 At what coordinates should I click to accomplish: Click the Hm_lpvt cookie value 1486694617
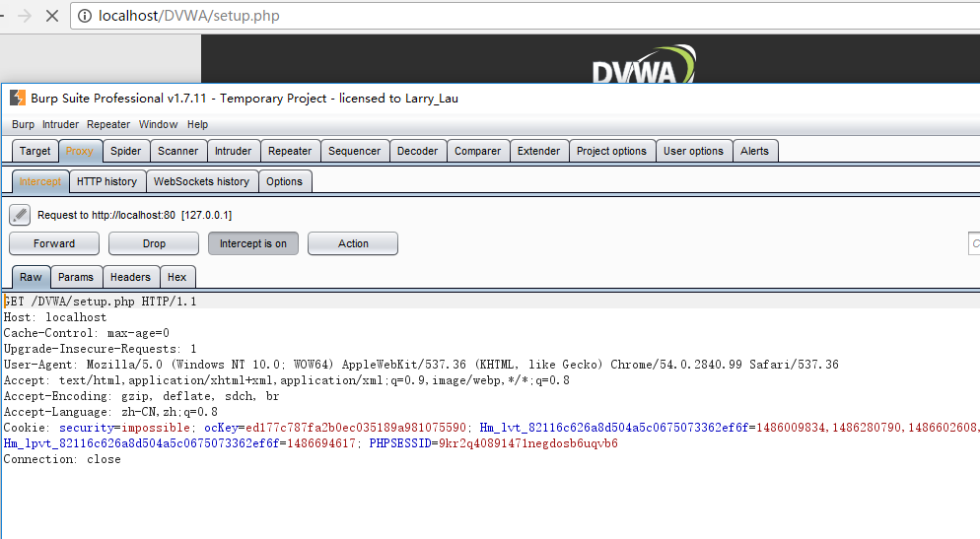[321, 443]
